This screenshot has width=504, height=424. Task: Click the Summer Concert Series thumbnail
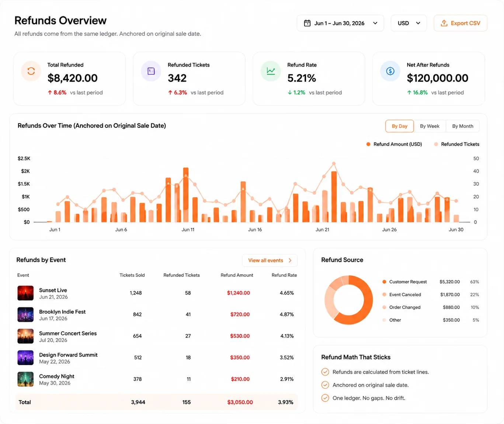(x=25, y=336)
